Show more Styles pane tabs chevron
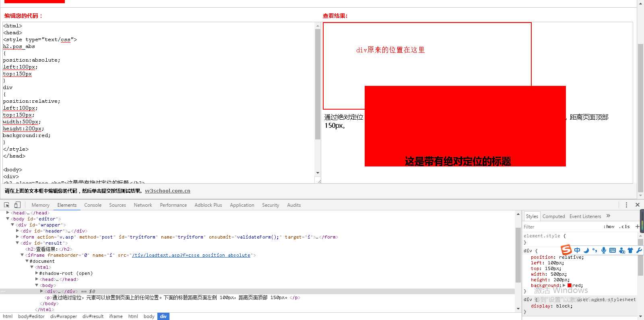 608,216
